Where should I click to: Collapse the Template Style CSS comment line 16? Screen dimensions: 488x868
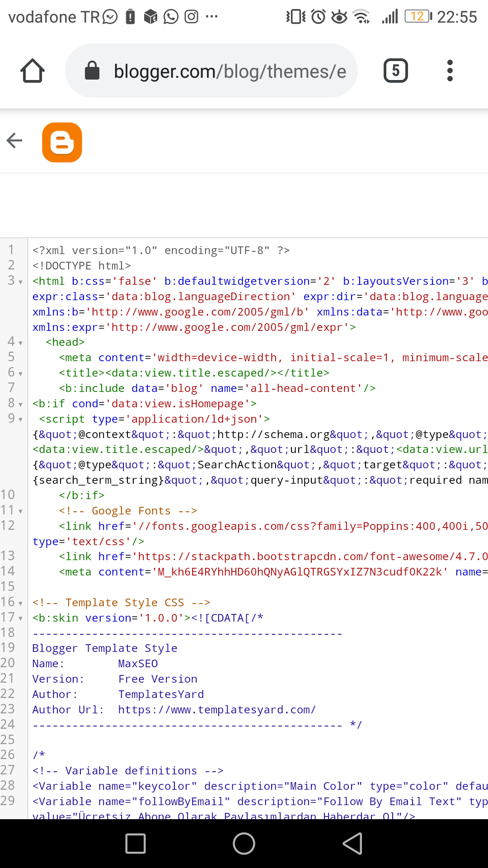[x=20, y=604]
